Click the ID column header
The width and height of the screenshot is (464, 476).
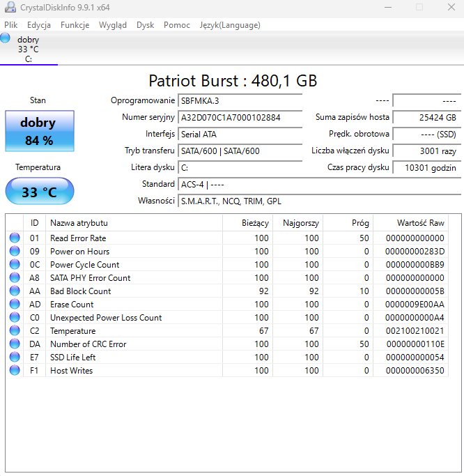(34, 223)
